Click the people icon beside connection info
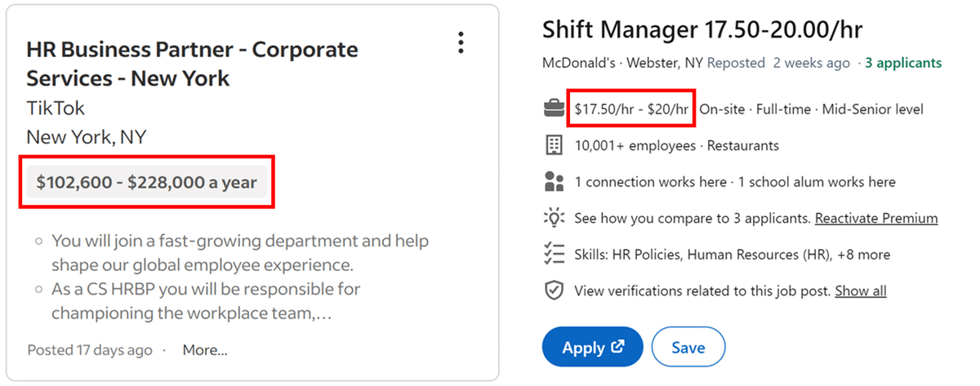The image size is (980, 386). coord(555,181)
